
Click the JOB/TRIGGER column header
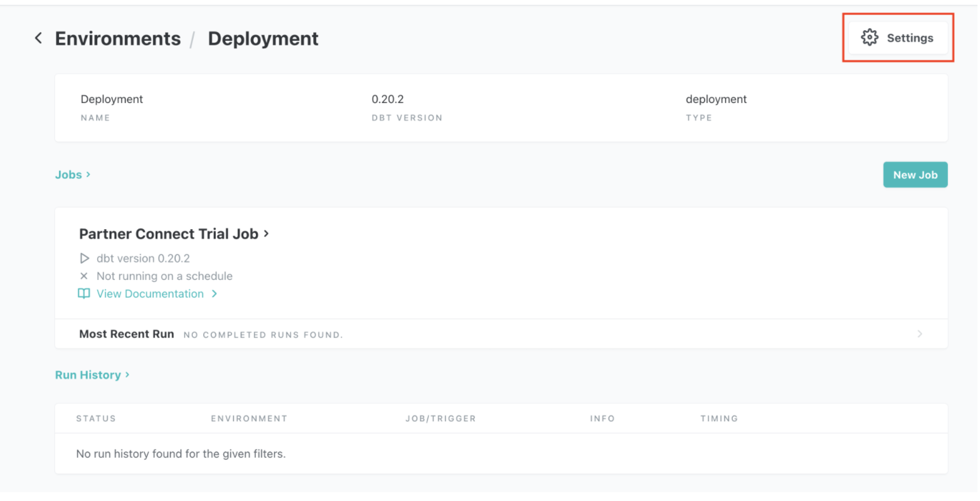(440, 419)
